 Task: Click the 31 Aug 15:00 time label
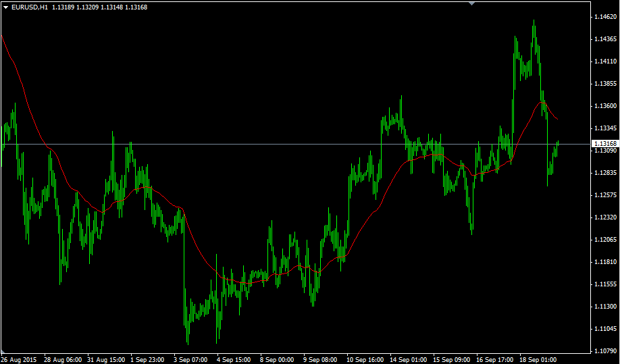[106, 360]
